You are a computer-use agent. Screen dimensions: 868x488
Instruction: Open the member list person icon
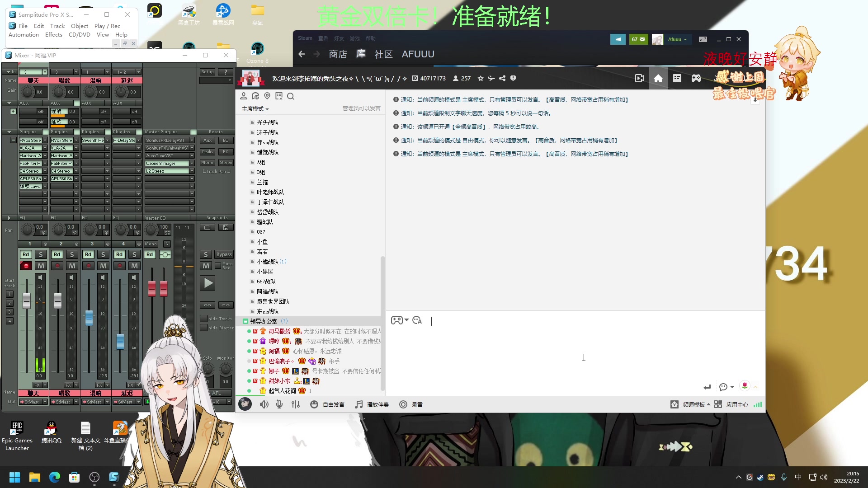[244, 96]
